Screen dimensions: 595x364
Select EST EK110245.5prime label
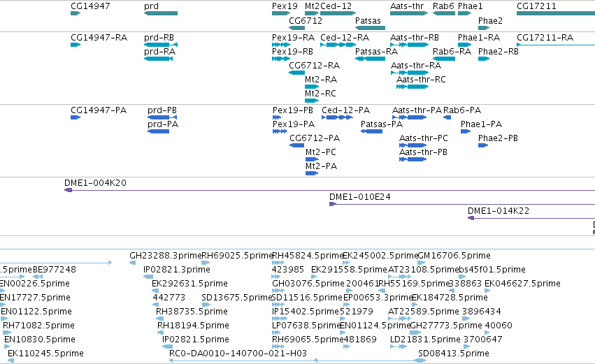[45, 354]
